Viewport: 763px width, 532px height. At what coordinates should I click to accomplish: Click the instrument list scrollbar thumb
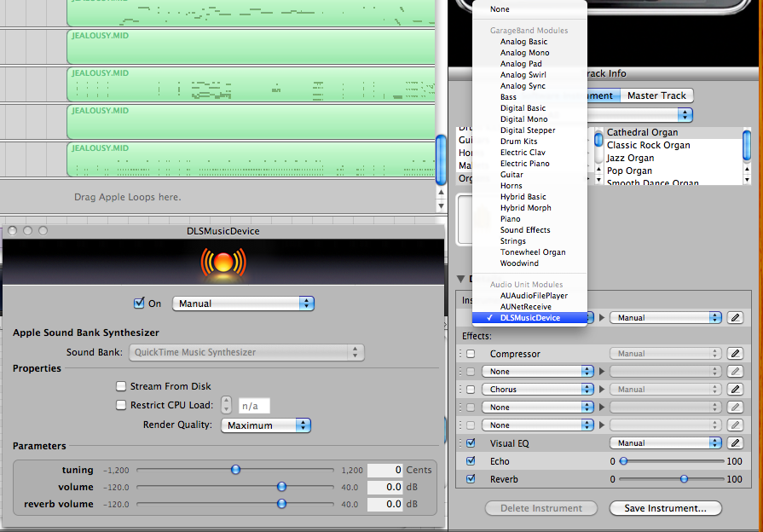tap(747, 145)
